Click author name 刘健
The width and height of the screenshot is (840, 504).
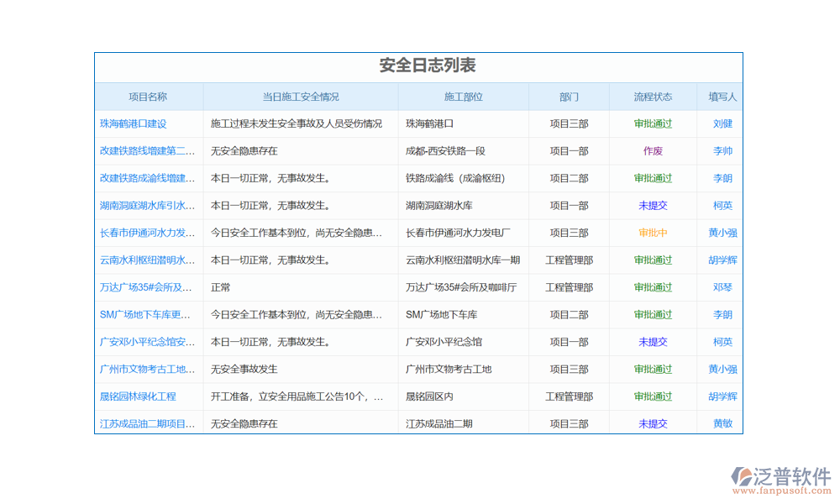722,123
